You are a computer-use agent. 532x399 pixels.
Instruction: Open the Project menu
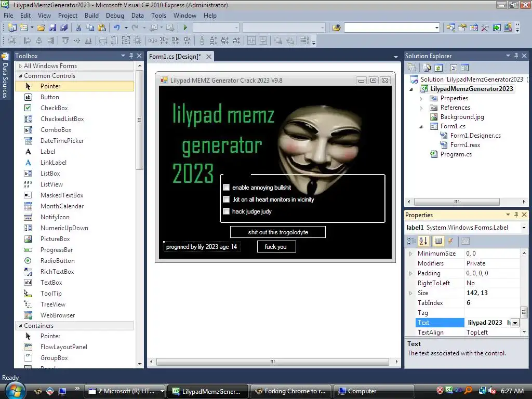(68, 16)
